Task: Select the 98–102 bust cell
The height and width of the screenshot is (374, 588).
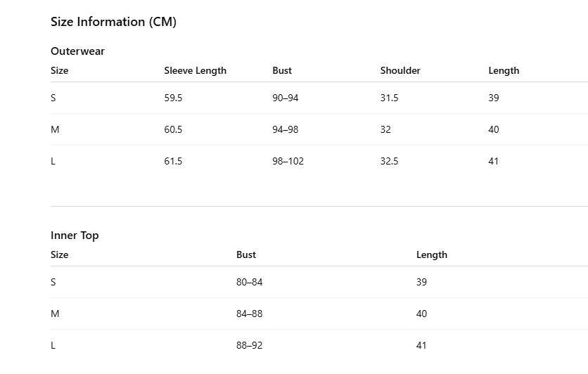Action: [288, 161]
